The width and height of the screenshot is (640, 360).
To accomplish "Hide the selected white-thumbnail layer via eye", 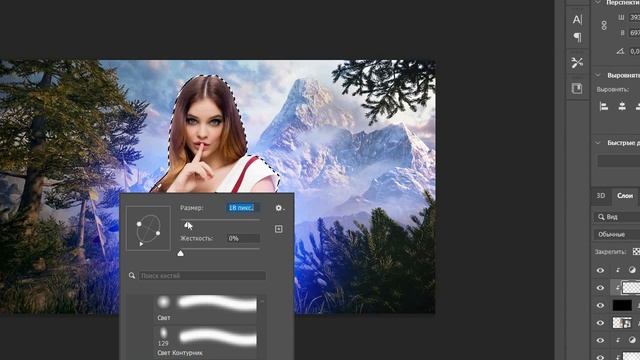I will click(600, 288).
